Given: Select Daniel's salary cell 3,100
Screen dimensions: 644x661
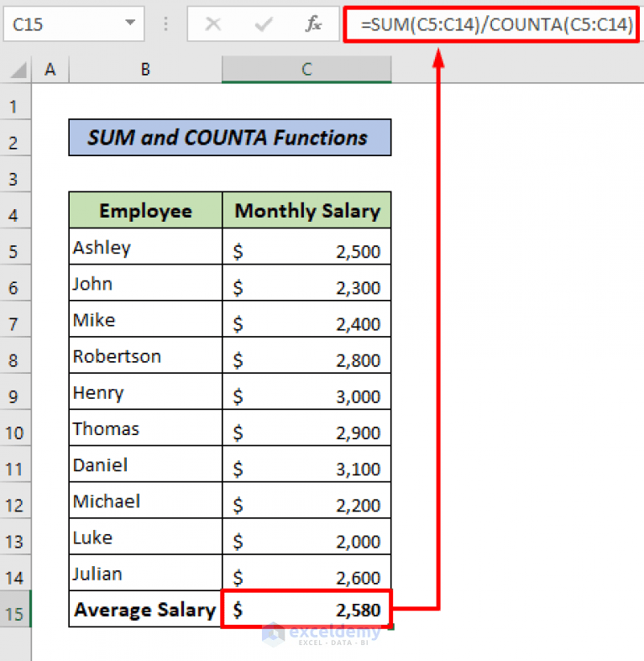Looking at the screenshot, I should tap(306, 464).
